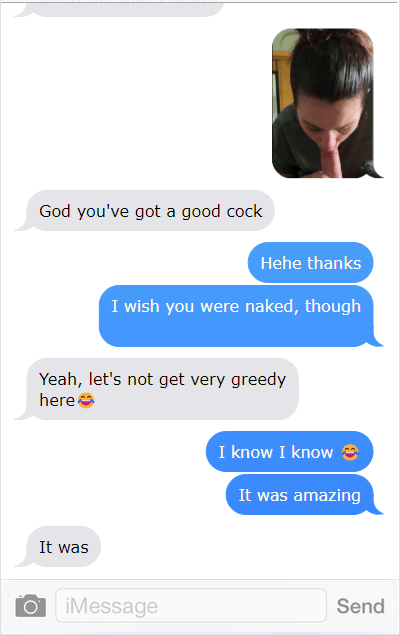This screenshot has height=635, width=400.
Task: Click the word "thanks" in blue bubble
Action: coord(334,263)
